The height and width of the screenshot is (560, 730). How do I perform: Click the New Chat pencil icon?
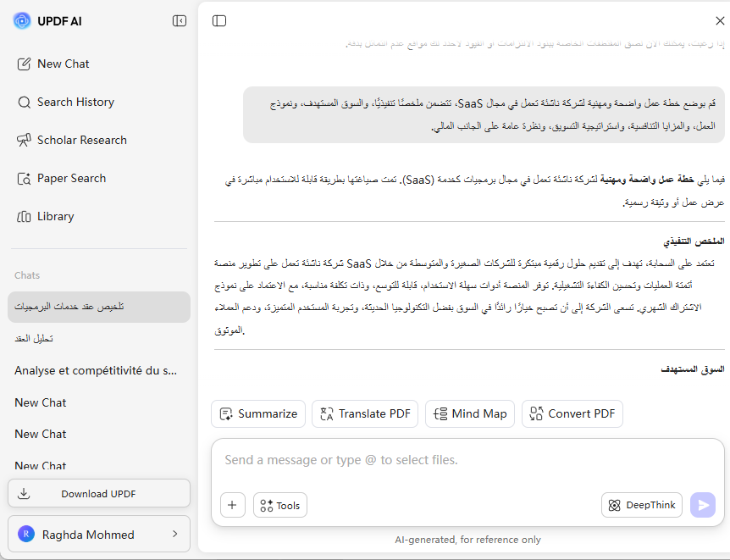(24, 64)
